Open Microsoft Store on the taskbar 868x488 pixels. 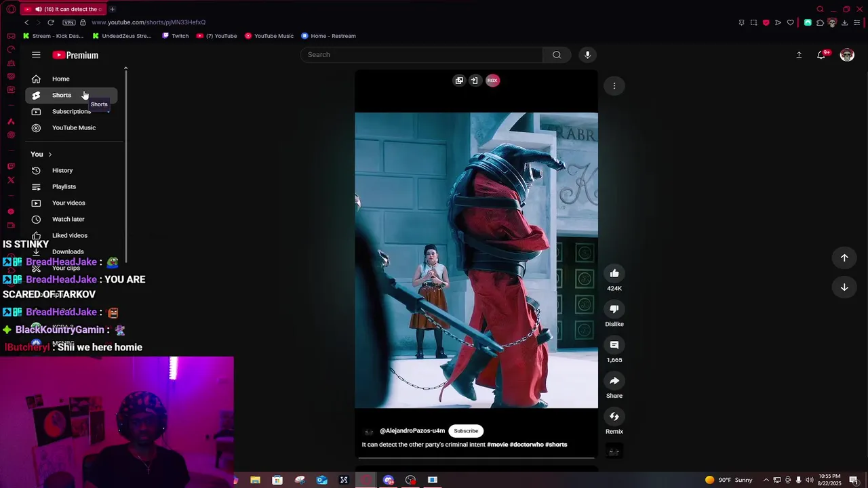click(277, 480)
